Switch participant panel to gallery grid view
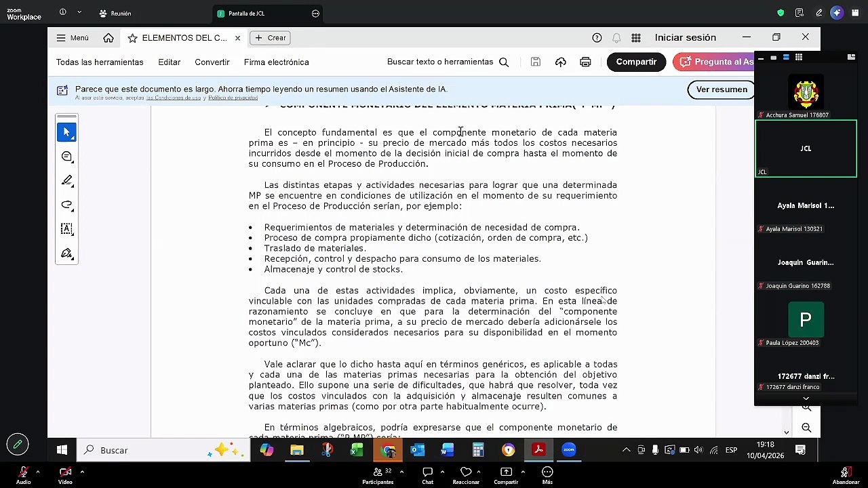Viewport: 868px width, 488px height. [799, 58]
